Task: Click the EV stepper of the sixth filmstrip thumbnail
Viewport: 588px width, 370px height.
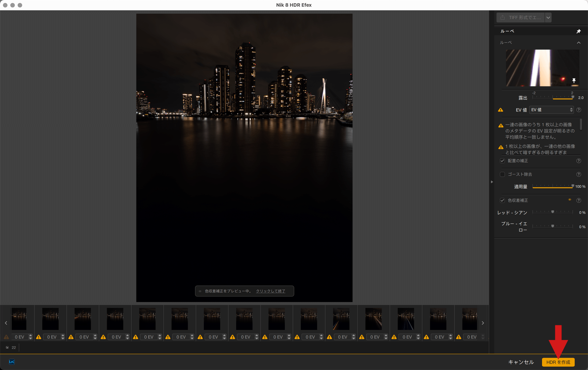Action: [192, 337]
